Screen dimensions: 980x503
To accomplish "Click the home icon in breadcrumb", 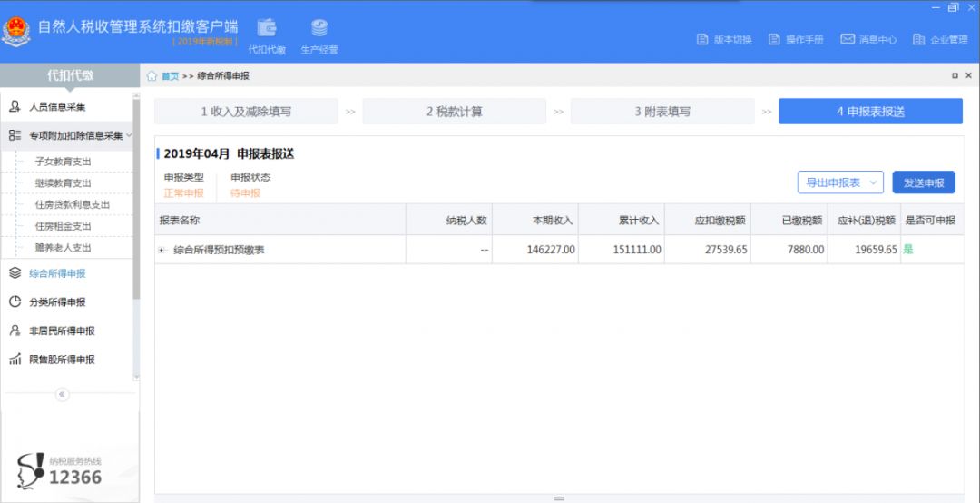I will coord(152,75).
